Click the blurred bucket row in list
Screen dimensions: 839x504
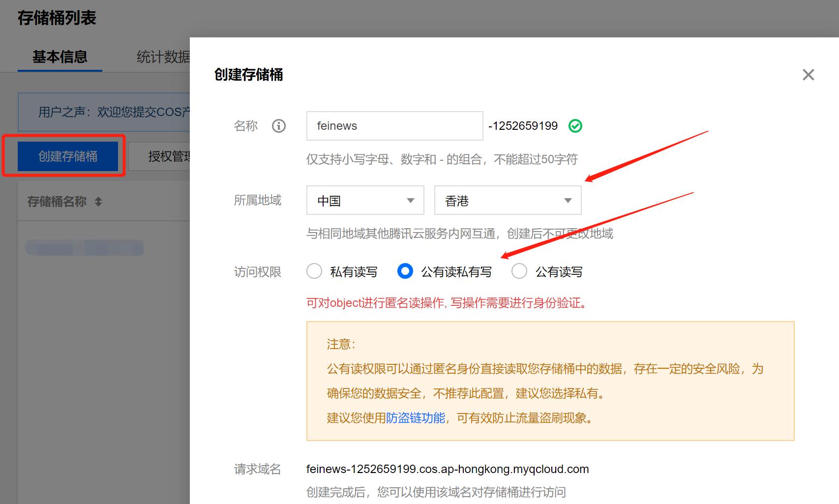pos(84,247)
